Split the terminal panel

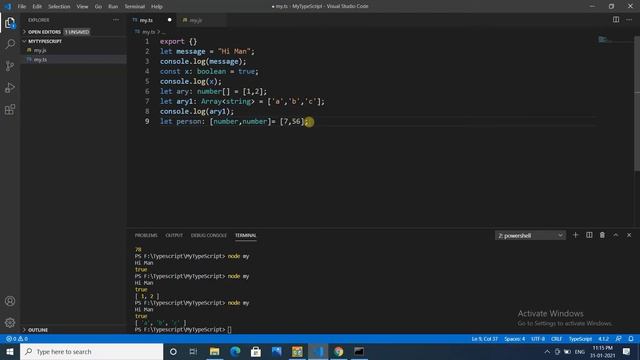click(589, 235)
